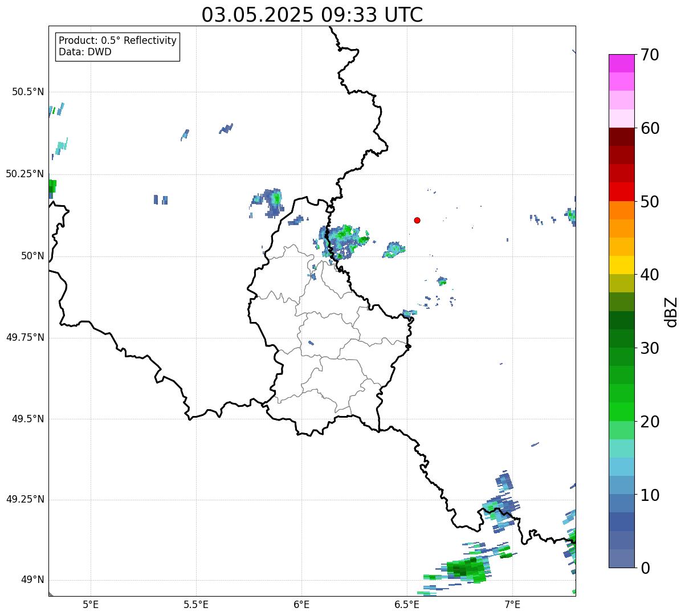The width and height of the screenshot is (685, 616).
Task: Select the bright red colorbar swatch above the 50 tick
Action: coord(621,191)
